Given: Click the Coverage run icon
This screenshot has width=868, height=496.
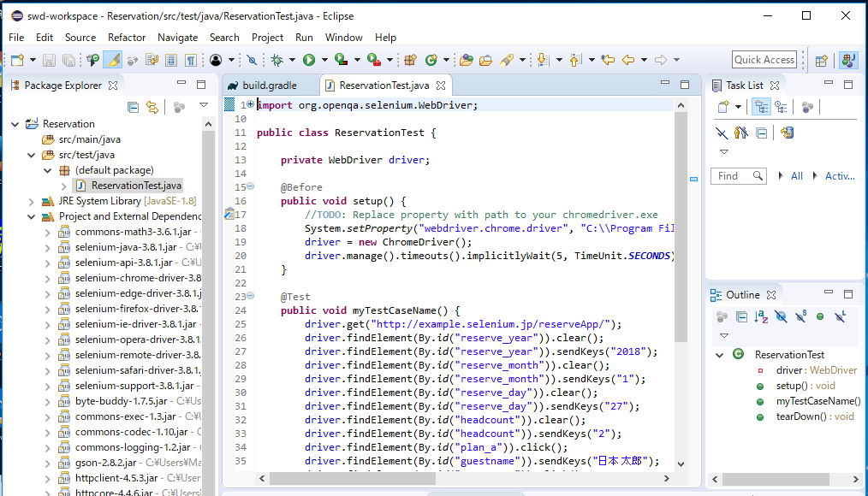Looking at the screenshot, I should point(342,60).
